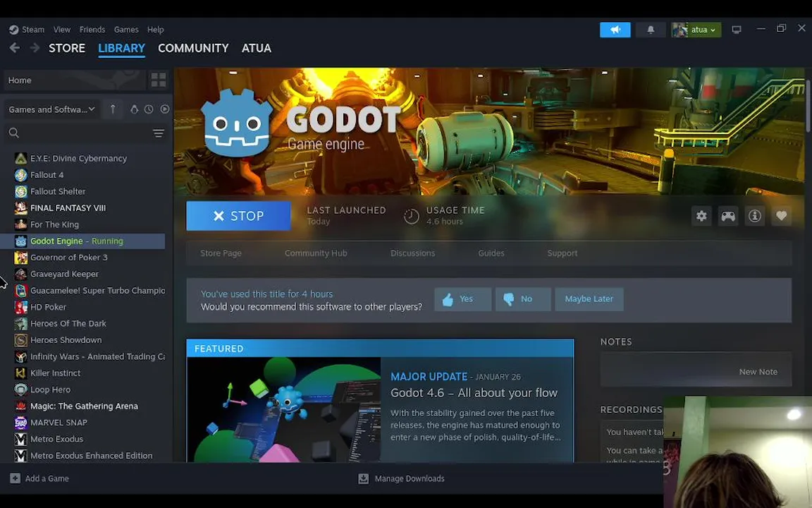Toggle the Linux penguin compatibility filter
Viewport: 812px width, 508px height.
(x=134, y=109)
